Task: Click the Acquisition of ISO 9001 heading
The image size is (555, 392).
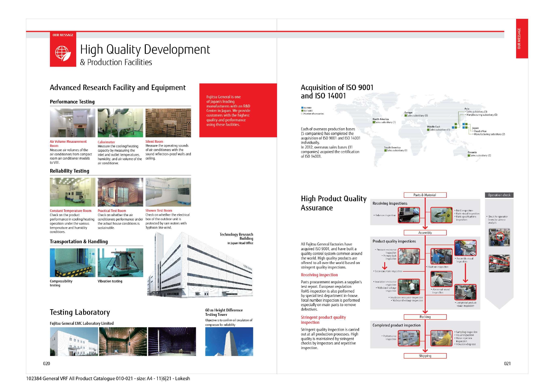Action: point(337,92)
